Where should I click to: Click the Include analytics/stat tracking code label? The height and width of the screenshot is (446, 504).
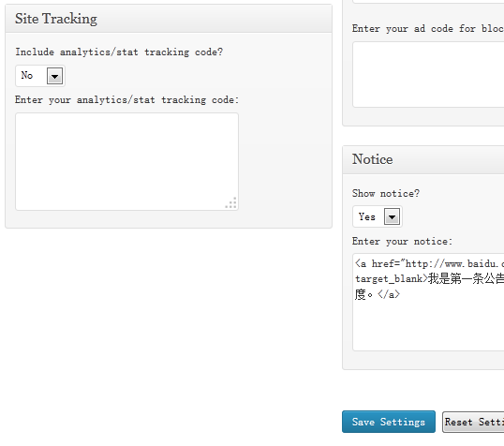119,52
